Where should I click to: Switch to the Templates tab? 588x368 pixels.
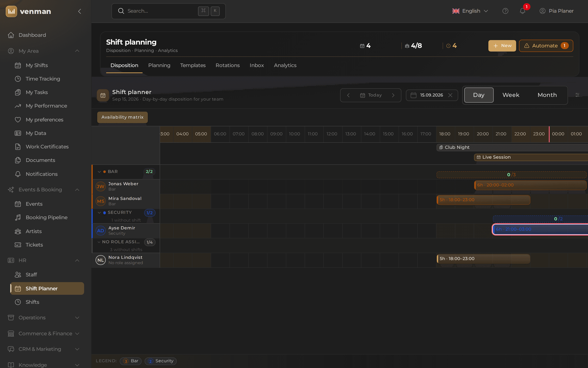(193, 65)
